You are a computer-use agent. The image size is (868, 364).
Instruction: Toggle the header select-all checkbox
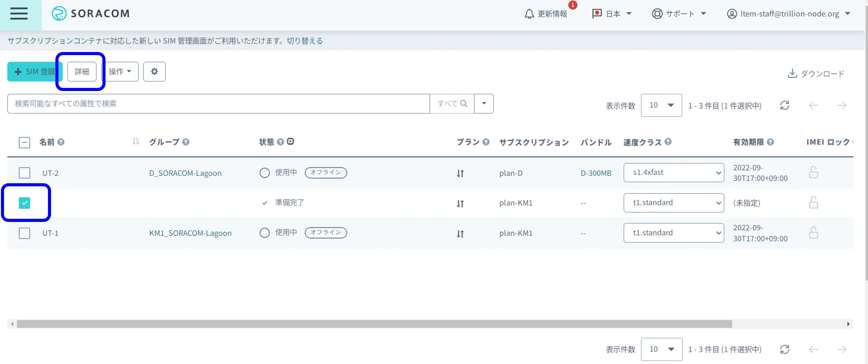[24, 143]
